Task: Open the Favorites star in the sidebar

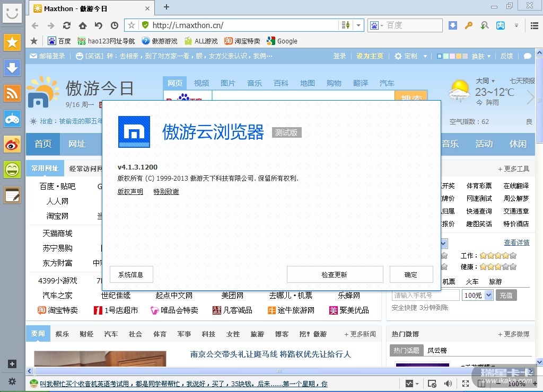Action: pos(12,42)
